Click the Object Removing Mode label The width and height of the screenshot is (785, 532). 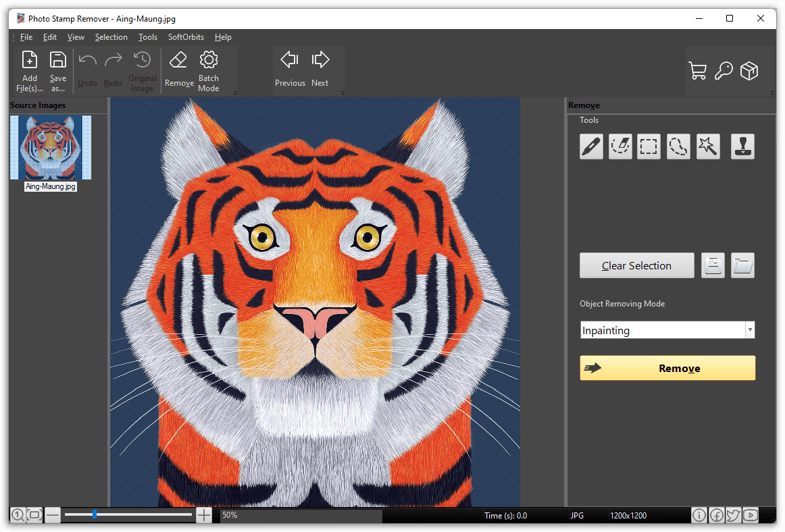coord(622,304)
